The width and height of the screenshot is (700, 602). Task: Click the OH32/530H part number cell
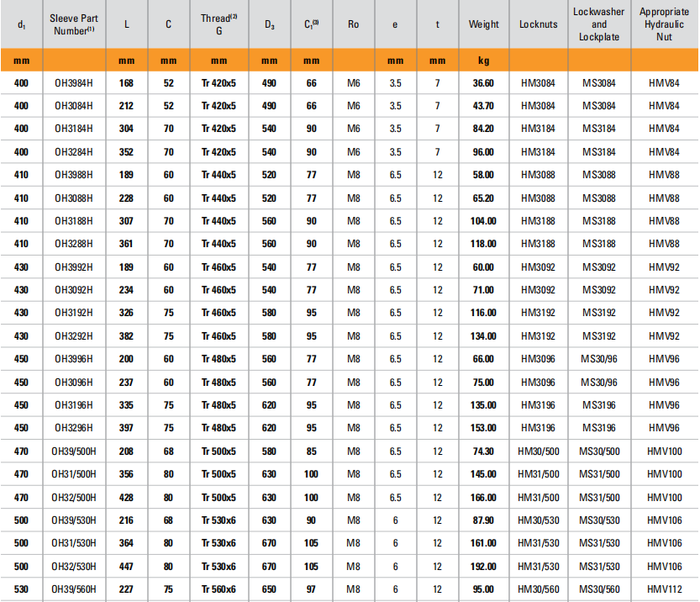pyautogui.click(x=74, y=566)
